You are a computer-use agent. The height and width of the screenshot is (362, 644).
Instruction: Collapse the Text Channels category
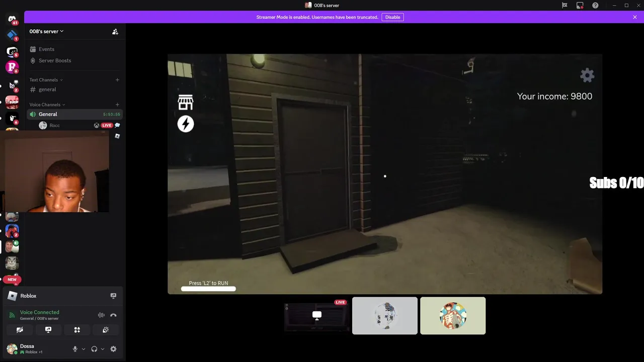(46, 80)
